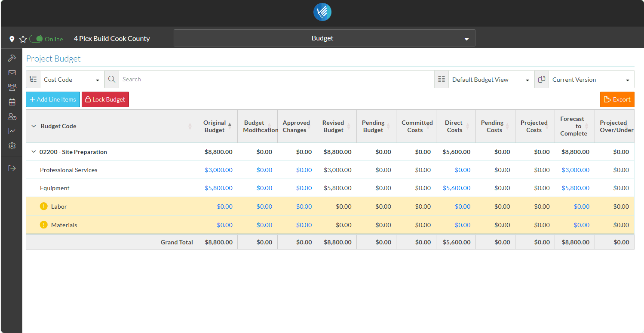Click the star favorite icon

(23, 39)
